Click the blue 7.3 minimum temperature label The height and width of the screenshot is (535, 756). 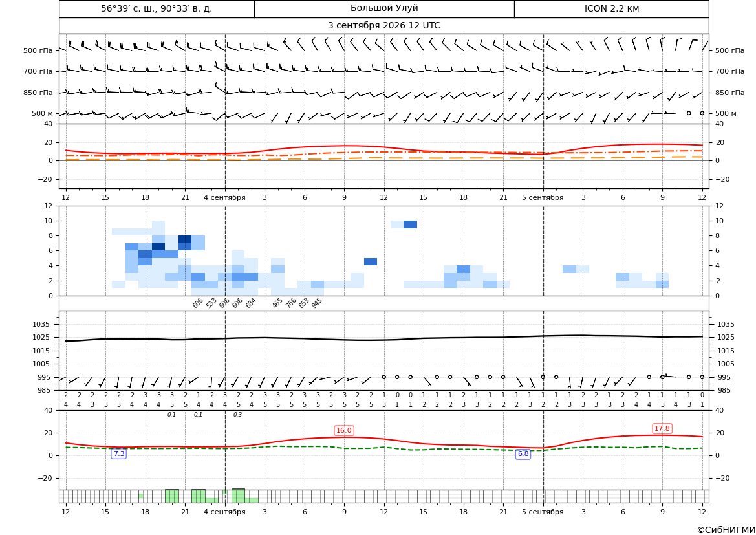point(118,453)
